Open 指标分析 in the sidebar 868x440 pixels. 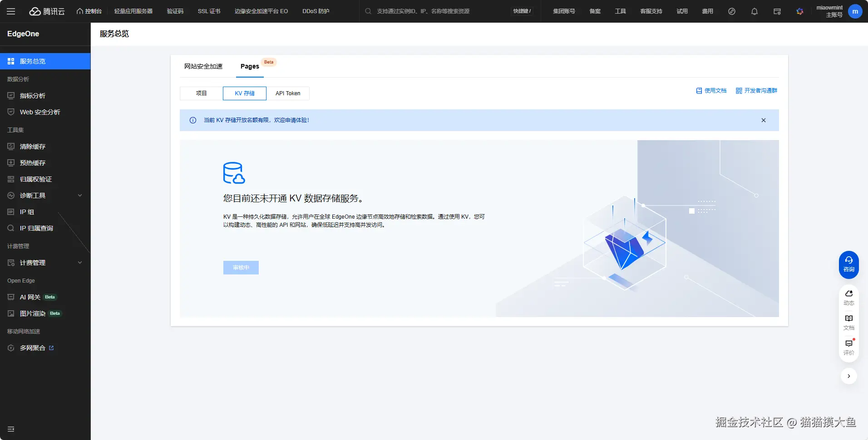pos(45,96)
